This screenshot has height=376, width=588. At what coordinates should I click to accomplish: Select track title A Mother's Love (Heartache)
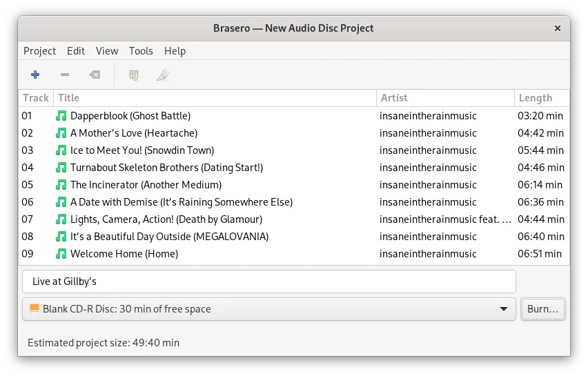click(x=134, y=133)
